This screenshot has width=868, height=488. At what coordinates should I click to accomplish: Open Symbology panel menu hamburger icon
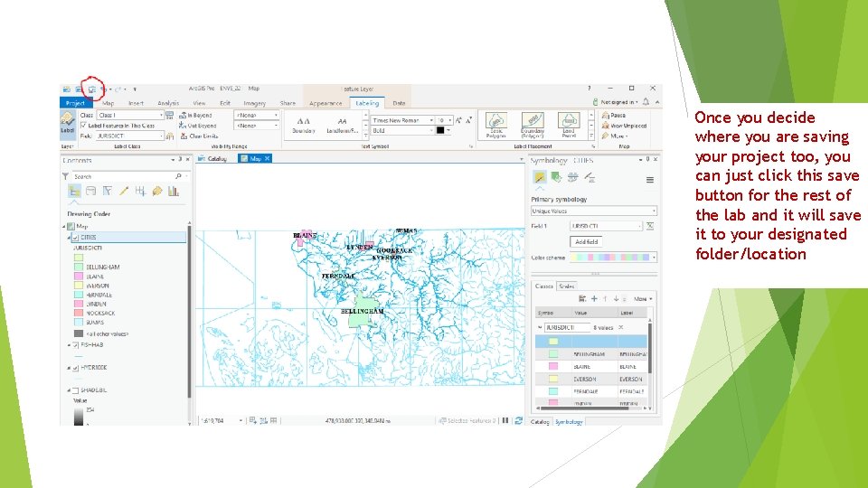pyautogui.click(x=650, y=180)
